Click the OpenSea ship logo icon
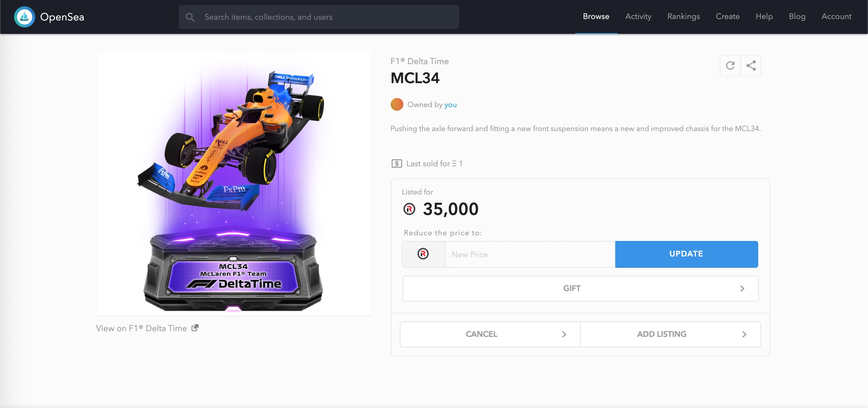This screenshot has width=868, height=408. tap(24, 17)
